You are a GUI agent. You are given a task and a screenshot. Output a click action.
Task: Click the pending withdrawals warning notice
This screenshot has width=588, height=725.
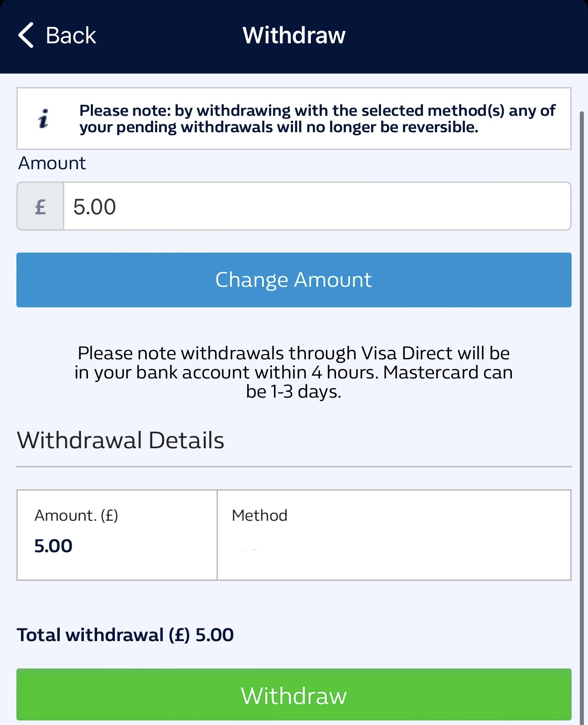point(294,118)
